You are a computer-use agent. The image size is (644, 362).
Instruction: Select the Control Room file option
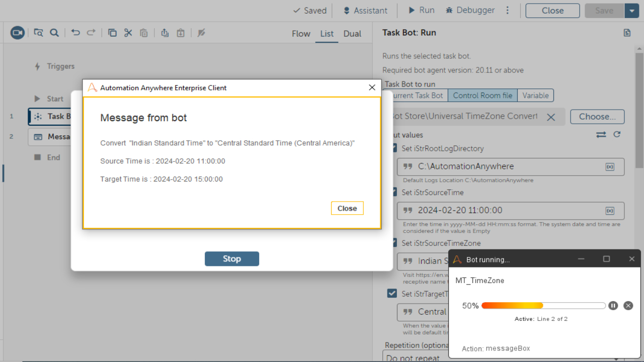pyautogui.click(x=482, y=96)
